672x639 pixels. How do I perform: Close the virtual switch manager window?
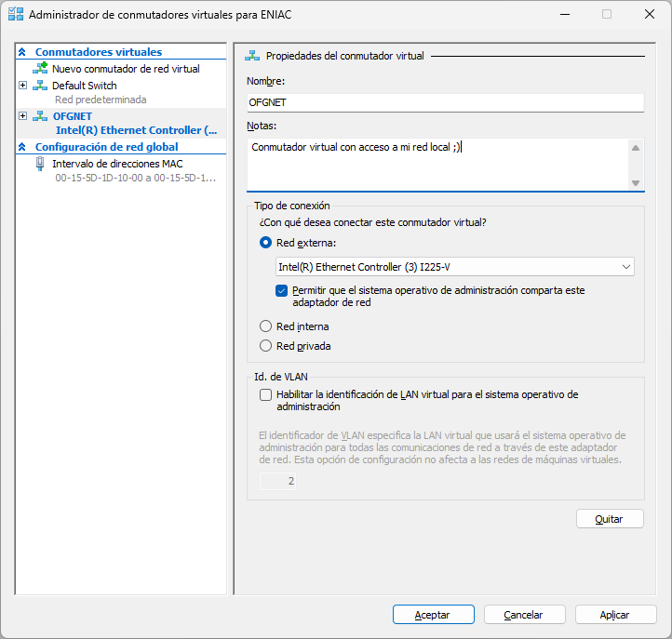[x=650, y=14]
